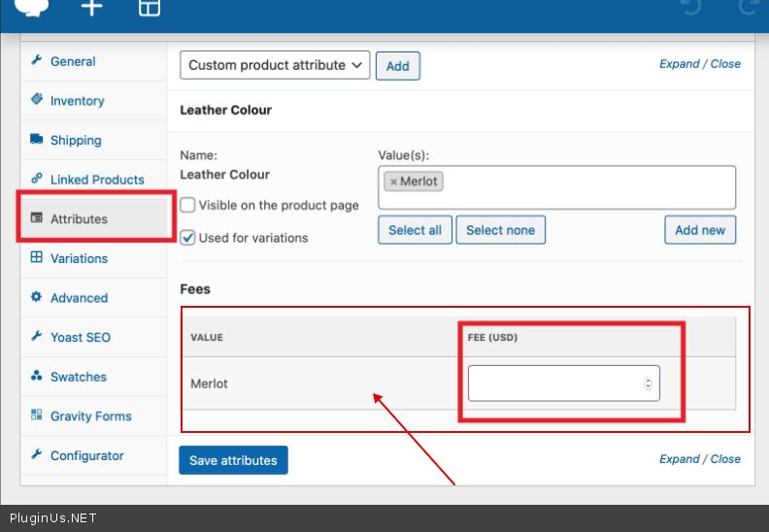Click the Shipping truck icon
The image size is (769, 532).
click(37, 140)
